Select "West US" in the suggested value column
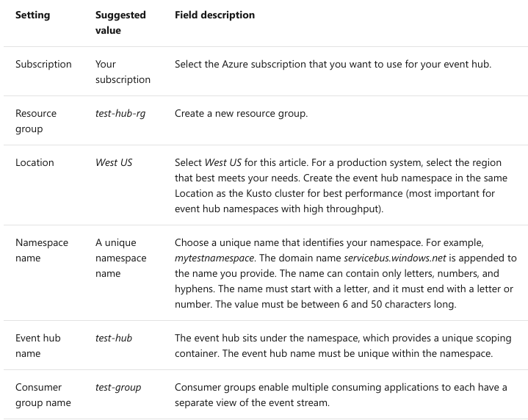The width and height of the screenshot is (528, 420). pos(114,162)
